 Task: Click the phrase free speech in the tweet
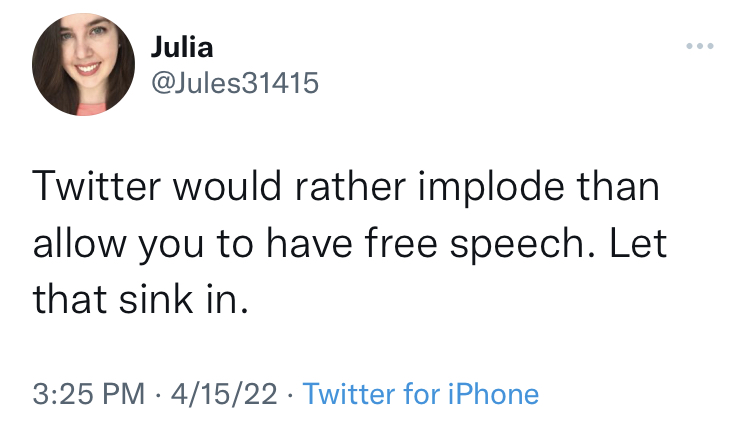(474, 244)
